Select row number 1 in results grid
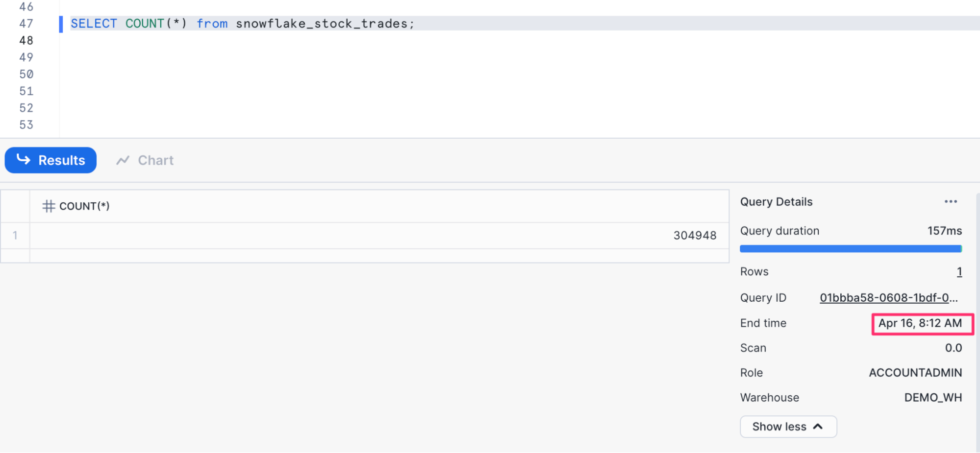The image size is (980, 453). 15,236
